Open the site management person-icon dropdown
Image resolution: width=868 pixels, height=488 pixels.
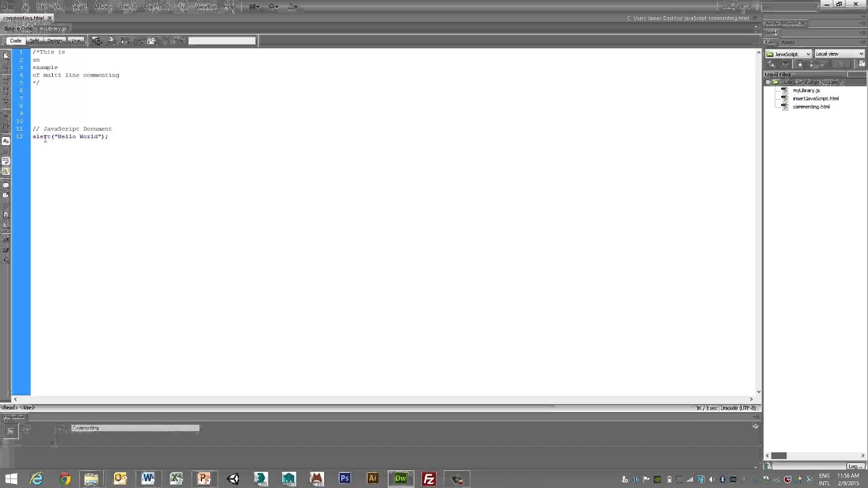[x=292, y=6]
